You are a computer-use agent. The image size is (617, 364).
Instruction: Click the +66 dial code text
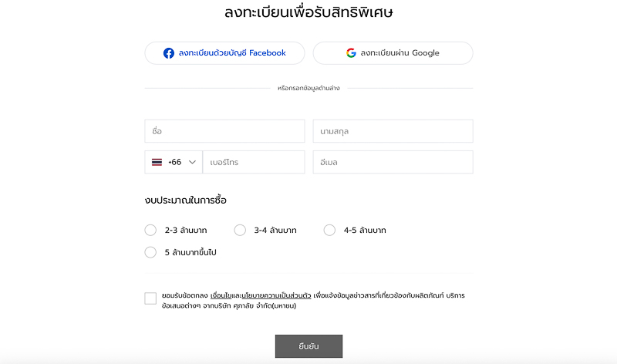coord(175,163)
